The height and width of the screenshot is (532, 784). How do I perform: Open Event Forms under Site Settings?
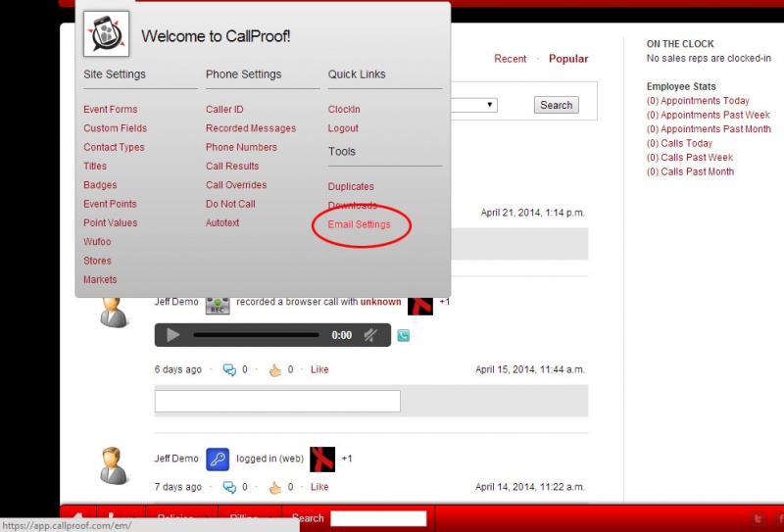[111, 109]
